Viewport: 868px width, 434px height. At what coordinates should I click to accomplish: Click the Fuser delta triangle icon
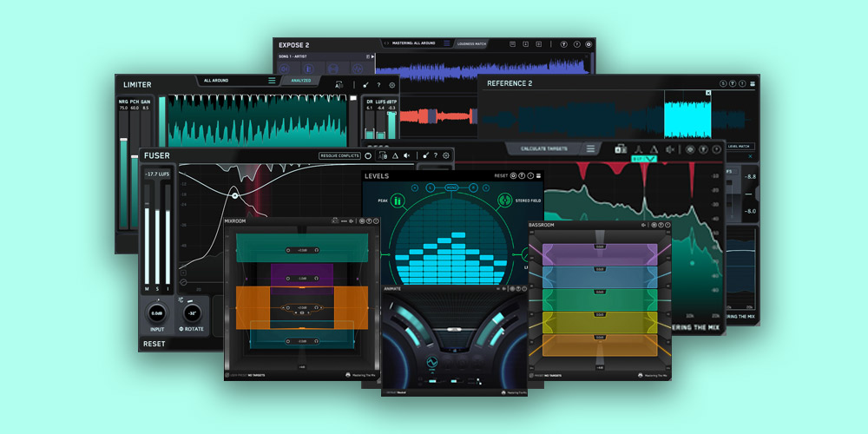[x=394, y=155]
